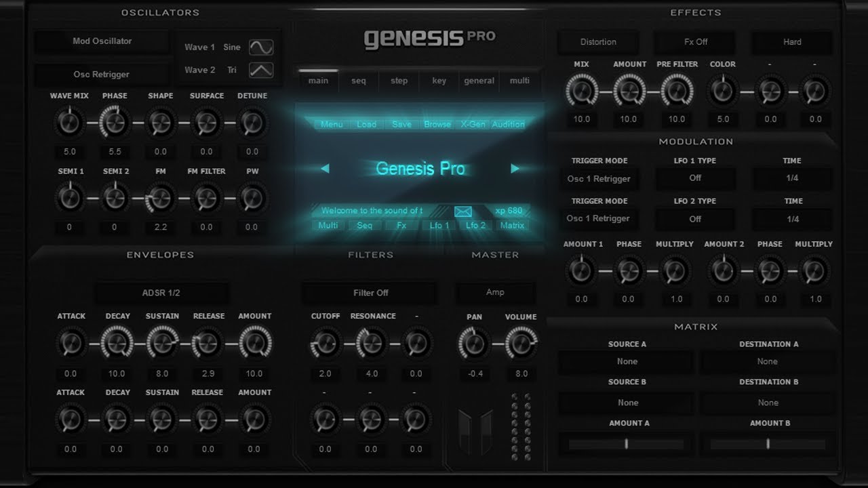Open the Mod Oscillator dropdown
868x488 pixels.
(x=102, y=41)
